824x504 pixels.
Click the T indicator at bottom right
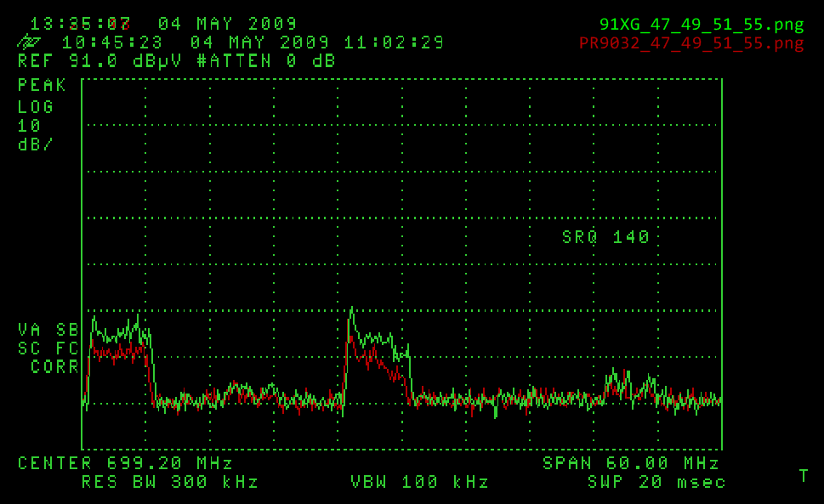(x=804, y=476)
